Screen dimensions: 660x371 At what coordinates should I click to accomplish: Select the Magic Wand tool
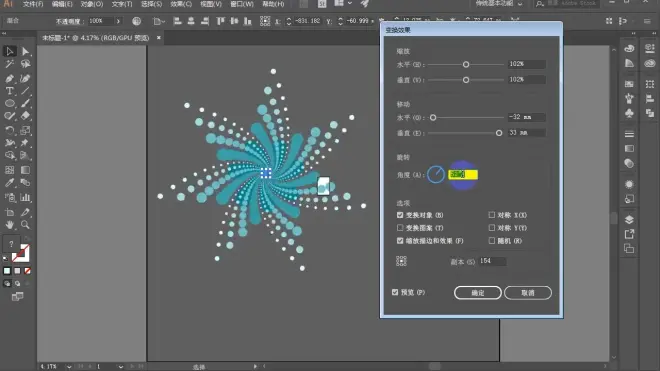[x=9, y=64]
